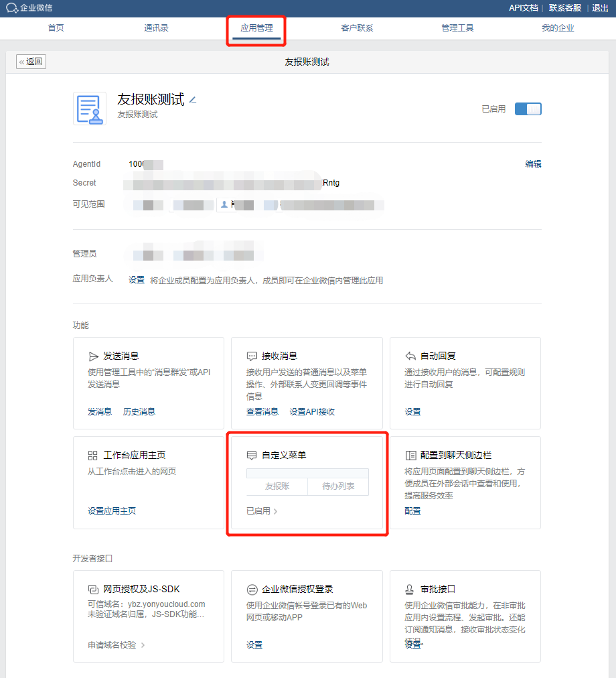Click 设置 under 自动回复
The height and width of the screenshot is (678, 616).
click(413, 411)
